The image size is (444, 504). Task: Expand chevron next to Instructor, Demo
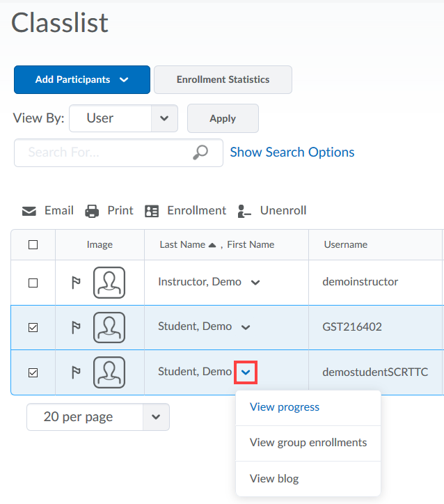[x=255, y=283]
